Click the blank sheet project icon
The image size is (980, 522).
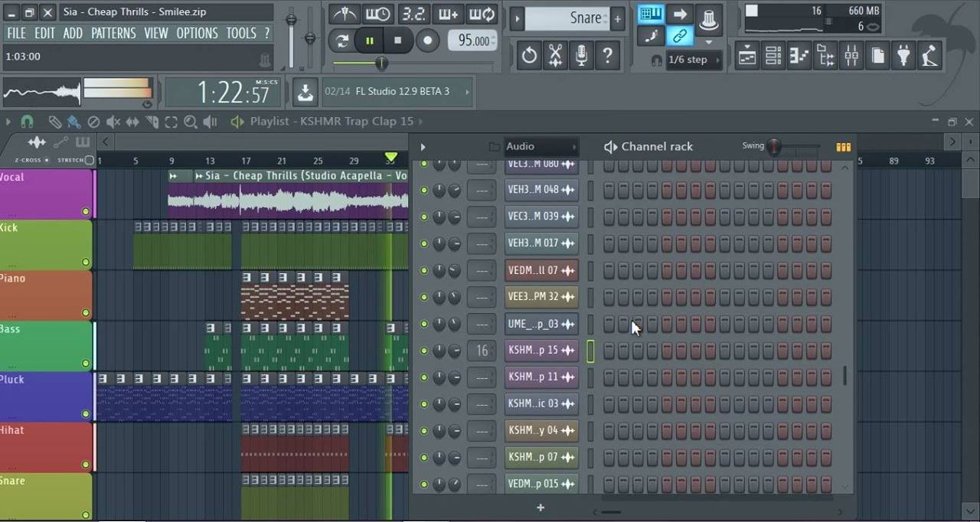[x=877, y=56]
